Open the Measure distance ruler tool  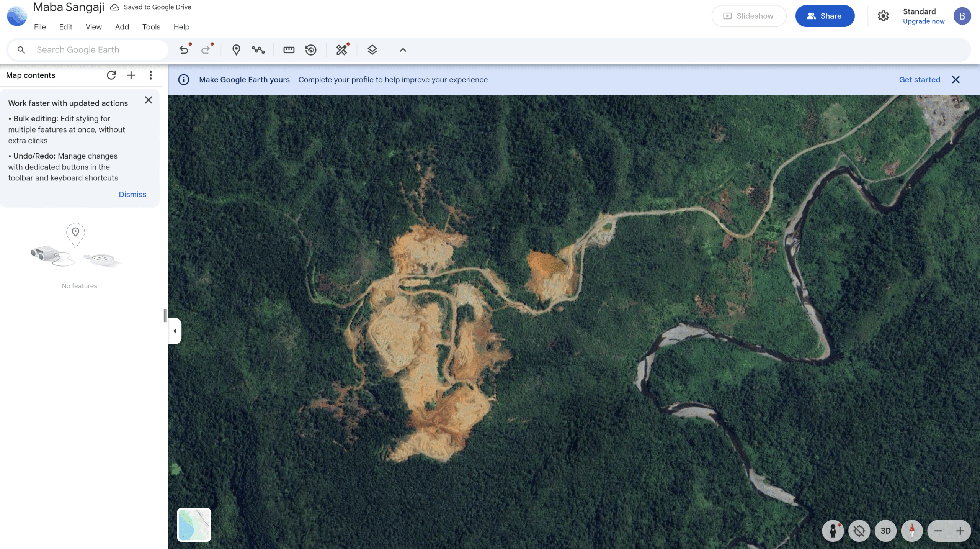[x=289, y=50]
